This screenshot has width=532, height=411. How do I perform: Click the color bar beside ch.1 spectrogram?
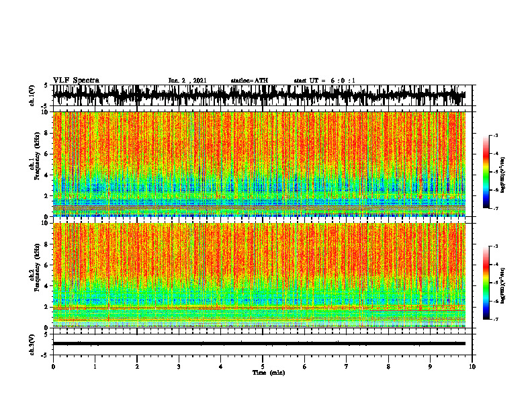(486, 172)
